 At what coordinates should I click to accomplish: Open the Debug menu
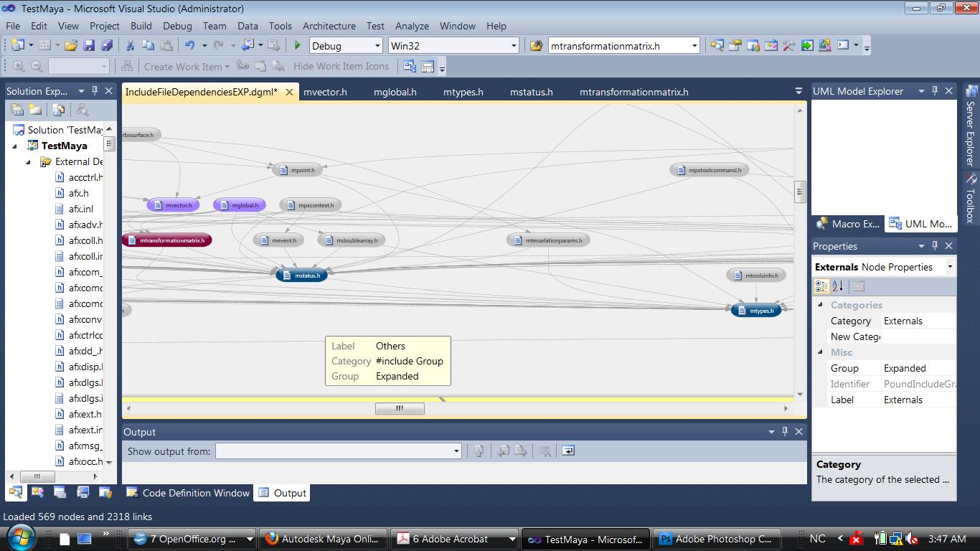(177, 26)
